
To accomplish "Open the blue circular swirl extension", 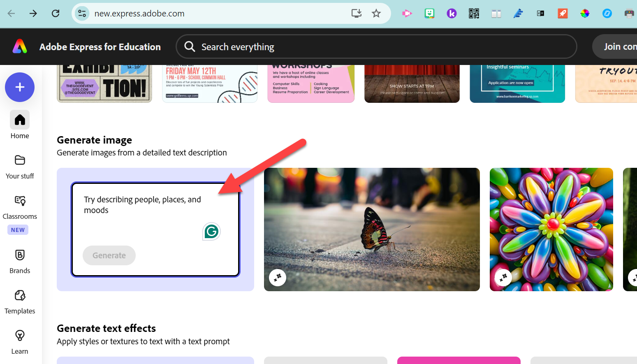I will click(607, 14).
